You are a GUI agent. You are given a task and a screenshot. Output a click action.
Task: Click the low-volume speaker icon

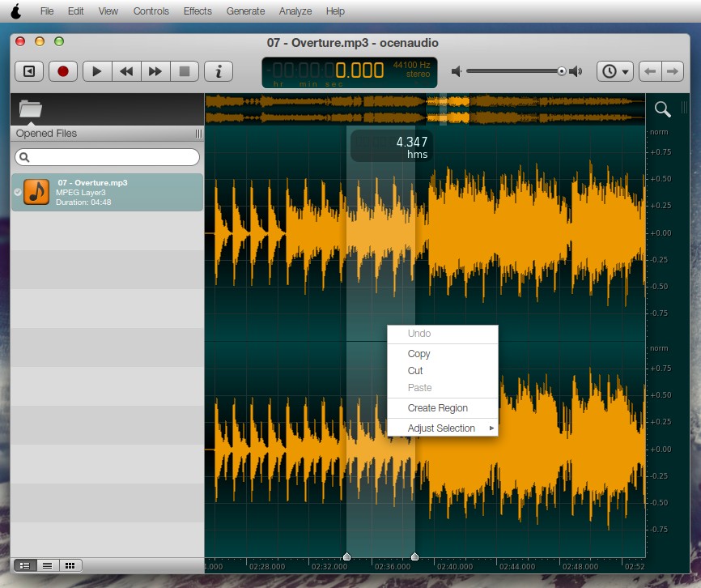coord(456,71)
